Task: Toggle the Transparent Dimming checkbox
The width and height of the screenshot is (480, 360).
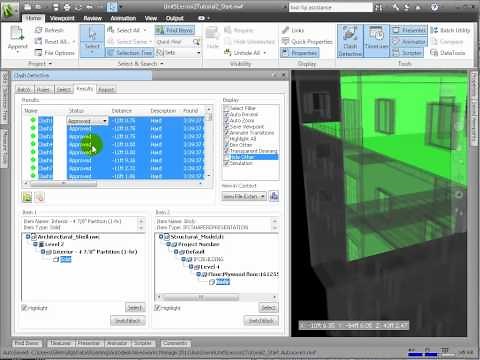Action: (x=226, y=151)
